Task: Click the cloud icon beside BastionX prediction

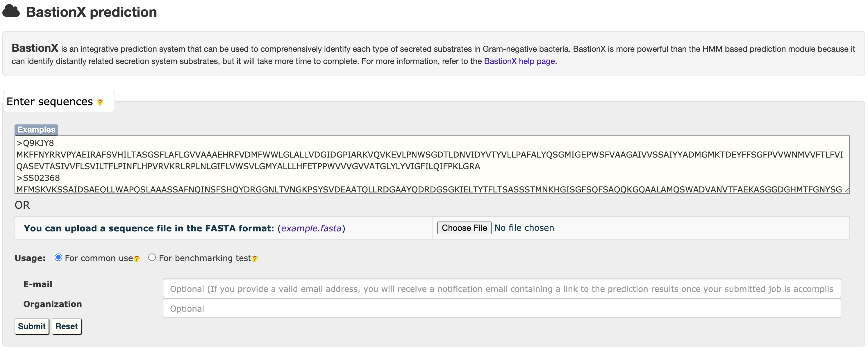Action: [11, 11]
